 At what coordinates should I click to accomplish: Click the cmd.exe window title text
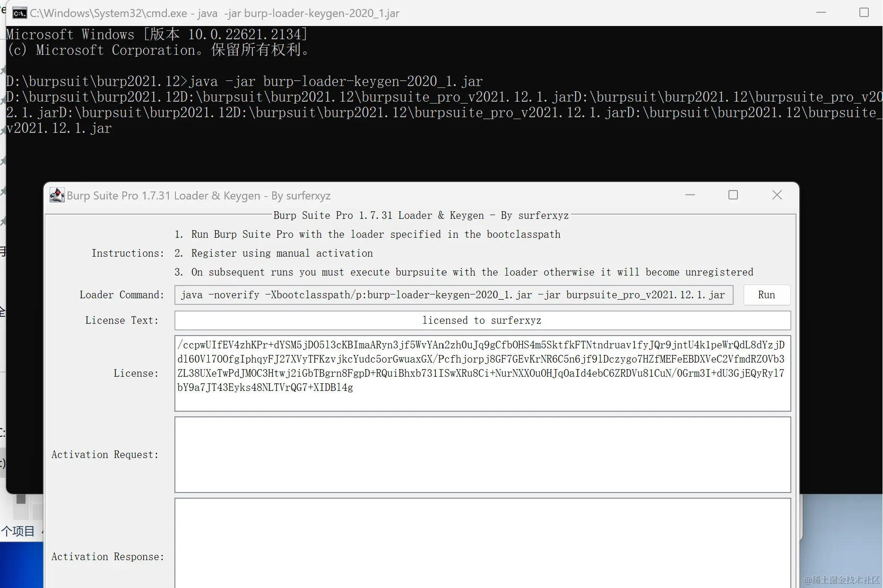pyautogui.click(x=215, y=13)
